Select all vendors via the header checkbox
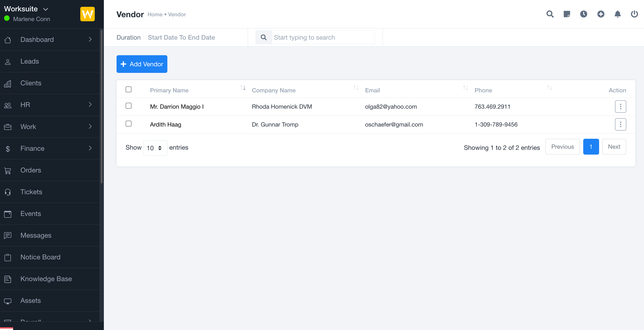 (129, 89)
